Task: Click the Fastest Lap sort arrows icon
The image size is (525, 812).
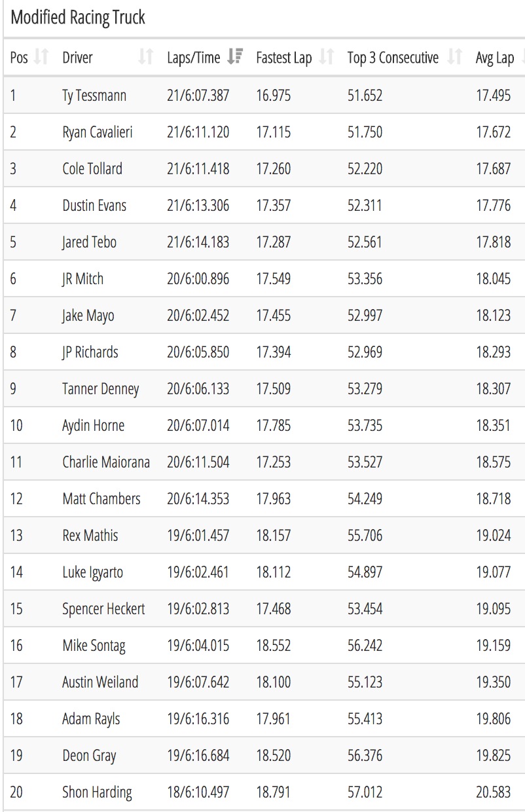Action: (326, 58)
